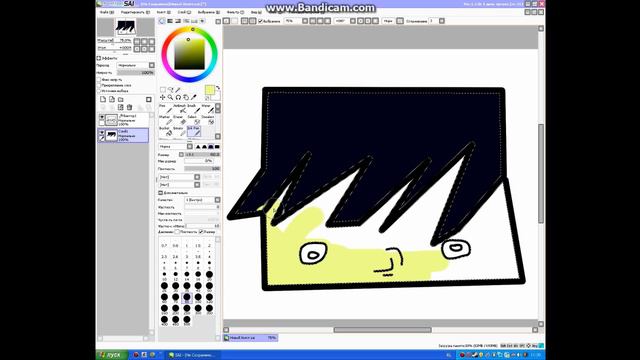
Task: Toggle the color mixer panel icon
Action: (x=186, y=21)
